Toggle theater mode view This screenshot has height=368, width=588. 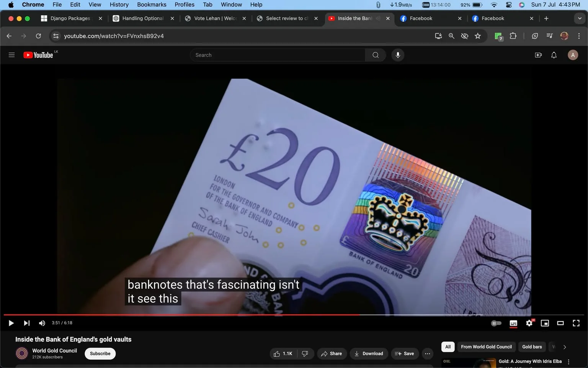pos(560,323)
